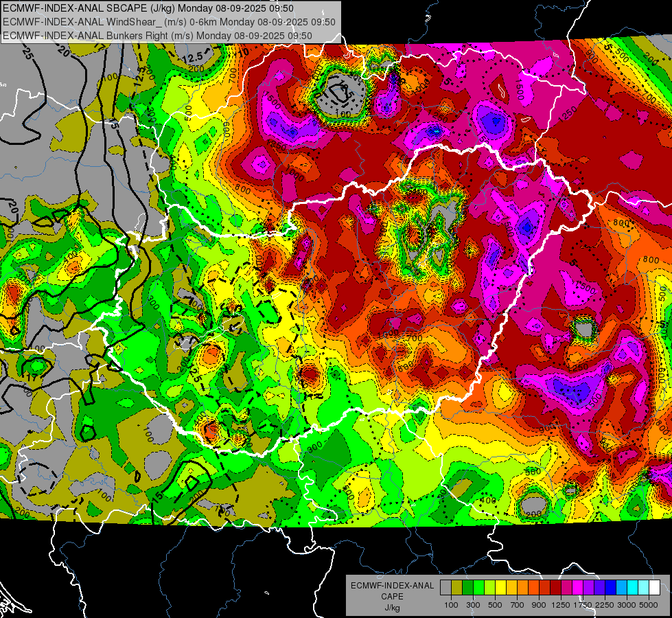Click the SBCAPE (J/kg) title line

pyautogui.click(x=148, y=8)
